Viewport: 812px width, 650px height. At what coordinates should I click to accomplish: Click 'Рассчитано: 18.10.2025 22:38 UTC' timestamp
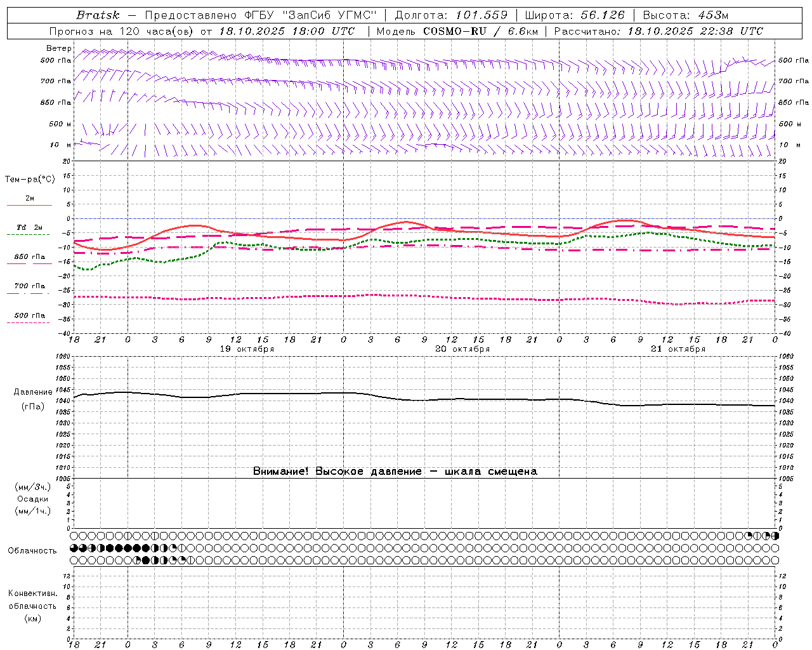click(x=658, y=31)
